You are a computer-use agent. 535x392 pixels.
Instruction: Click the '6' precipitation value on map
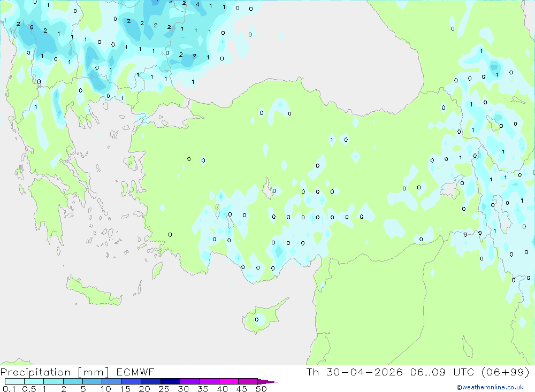coord(32,27)
